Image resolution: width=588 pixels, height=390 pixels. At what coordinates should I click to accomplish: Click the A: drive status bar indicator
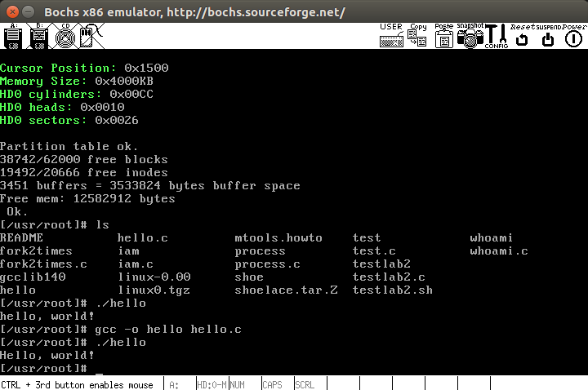click(175, 383)
